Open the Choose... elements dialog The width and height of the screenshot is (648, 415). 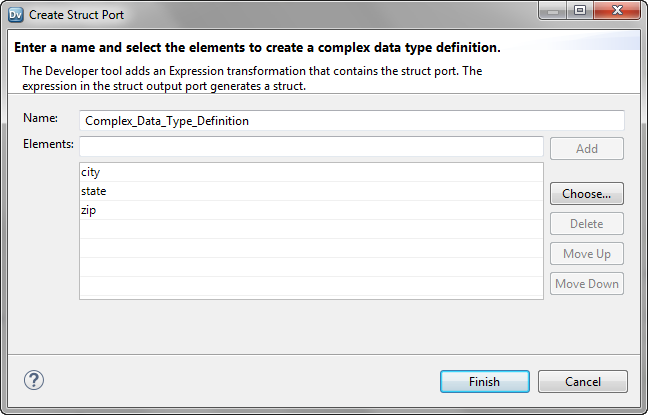point(586,193)
